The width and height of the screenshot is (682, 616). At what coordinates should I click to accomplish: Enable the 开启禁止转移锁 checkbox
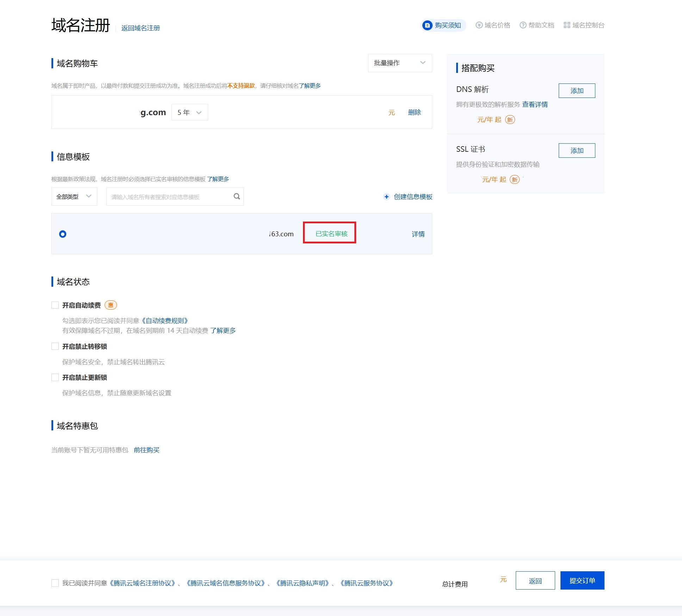(x=55, y=346)
